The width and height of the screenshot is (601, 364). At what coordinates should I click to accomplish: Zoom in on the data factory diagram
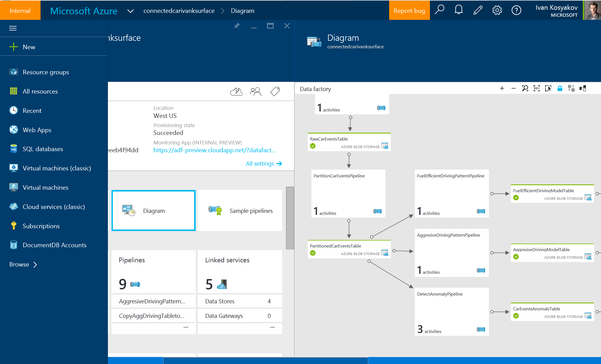tap(502, 88)
